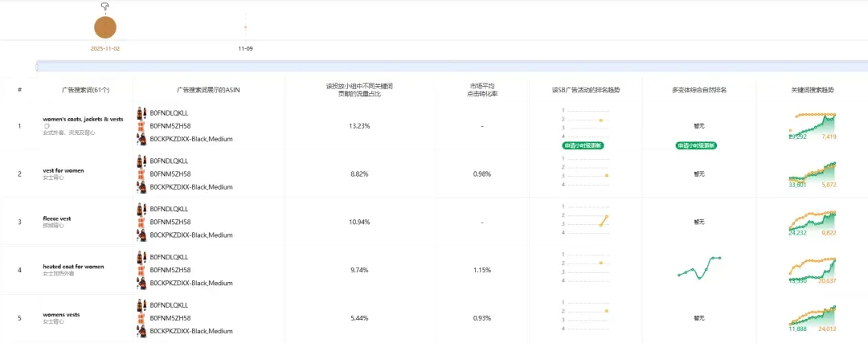Open B0FNM5ZH58 product image in fleece vest row
868x343 pixels.
tap(141, 222)
